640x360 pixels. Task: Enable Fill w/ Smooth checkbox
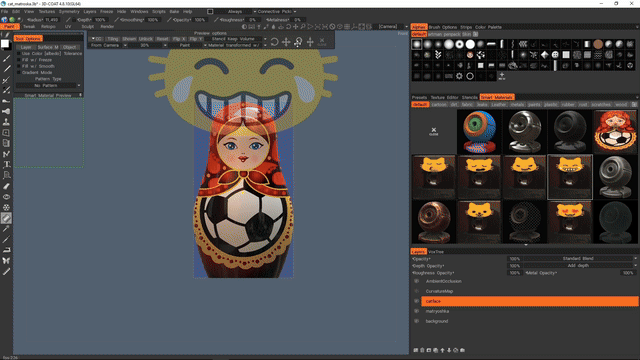point(18,66)
